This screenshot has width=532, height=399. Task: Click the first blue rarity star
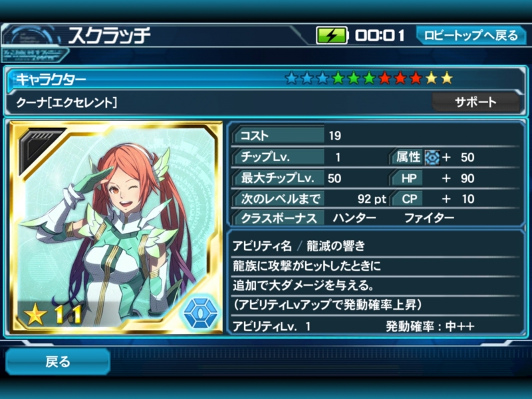coord(291,78)
